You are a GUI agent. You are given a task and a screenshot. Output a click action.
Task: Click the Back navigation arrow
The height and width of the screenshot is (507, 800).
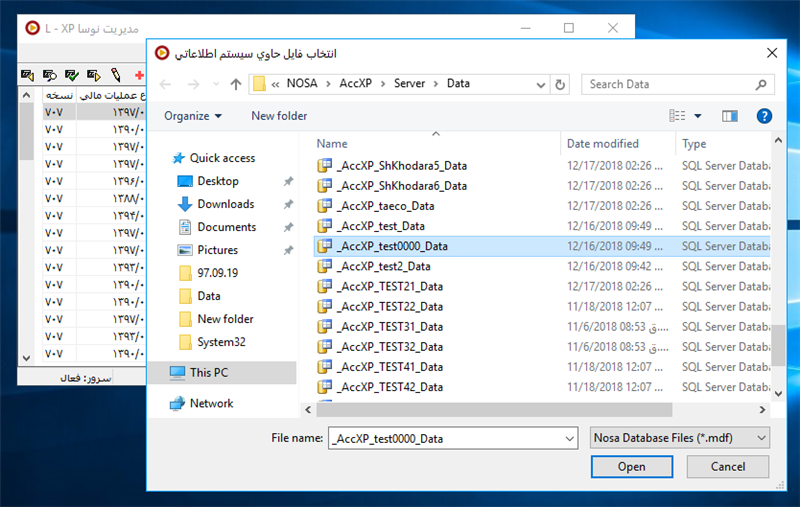tap(166, 84)
